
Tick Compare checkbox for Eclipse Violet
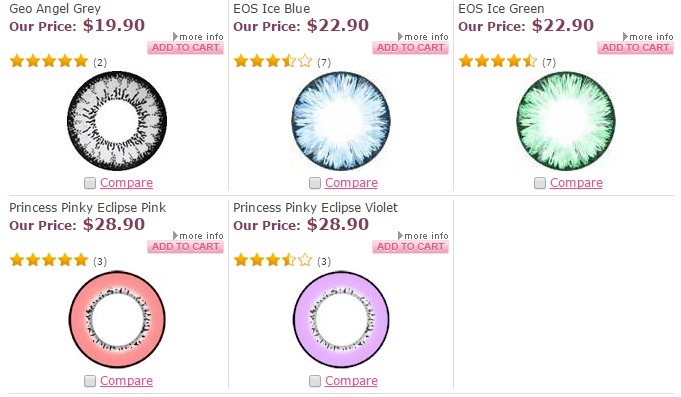[315, 381]
